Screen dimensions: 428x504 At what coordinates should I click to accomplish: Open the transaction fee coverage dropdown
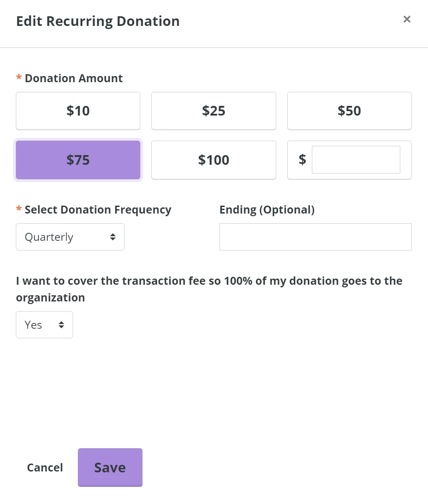(44, 324)
